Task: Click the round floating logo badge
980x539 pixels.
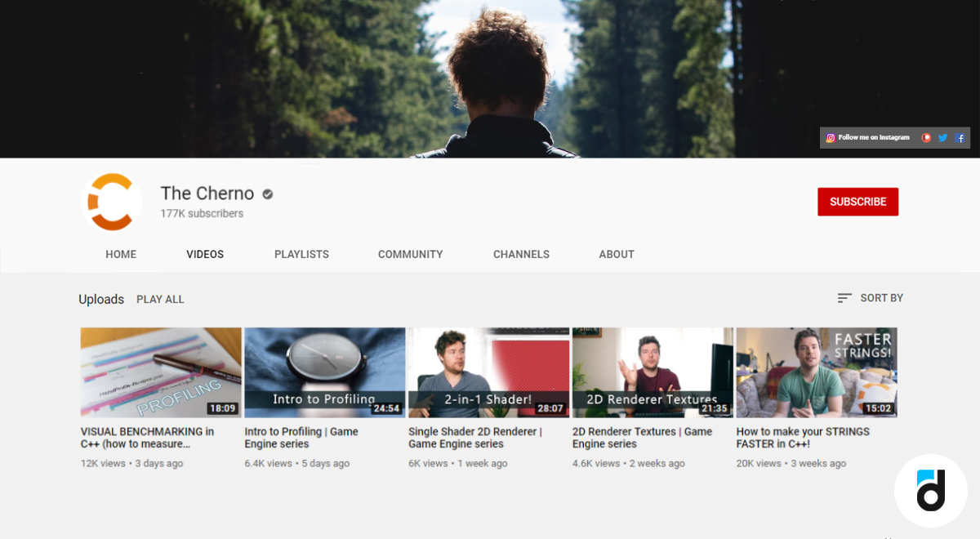Action: [x=930, y=491]
